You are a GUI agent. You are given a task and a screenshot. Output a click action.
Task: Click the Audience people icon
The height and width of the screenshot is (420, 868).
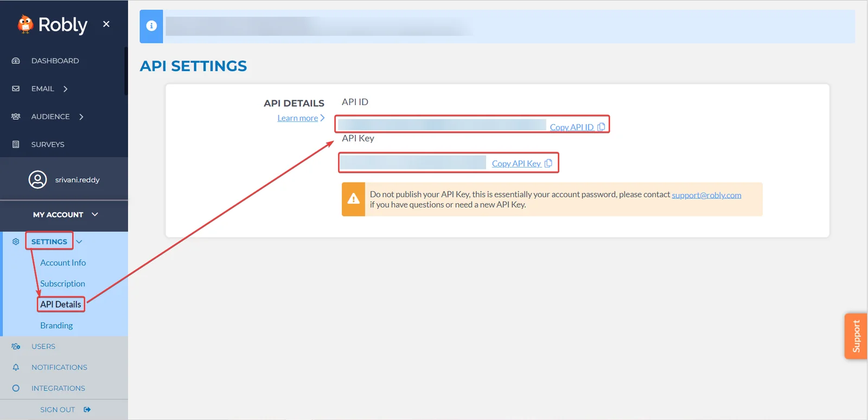pyautogui.click(x=16, y=117)
